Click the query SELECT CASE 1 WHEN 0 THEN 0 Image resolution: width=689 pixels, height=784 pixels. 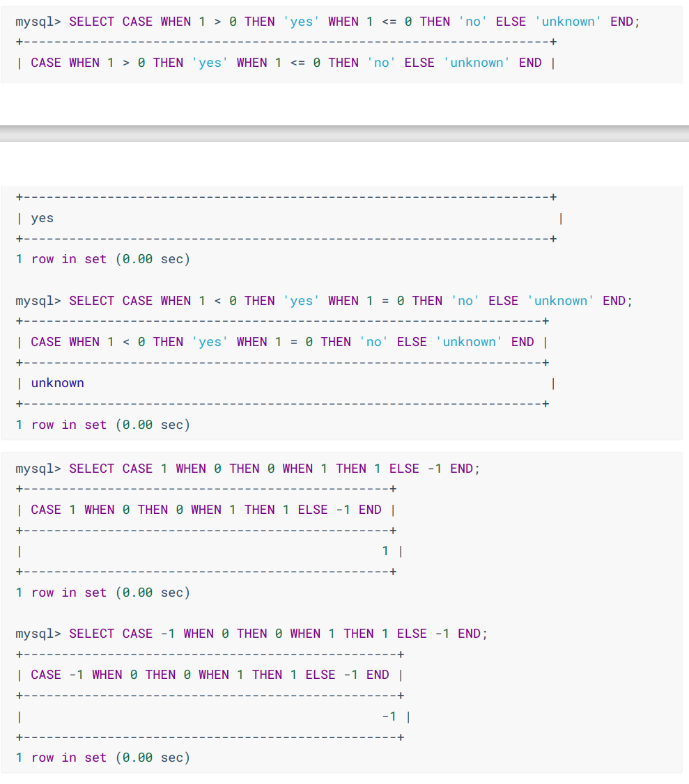[248, 469]
